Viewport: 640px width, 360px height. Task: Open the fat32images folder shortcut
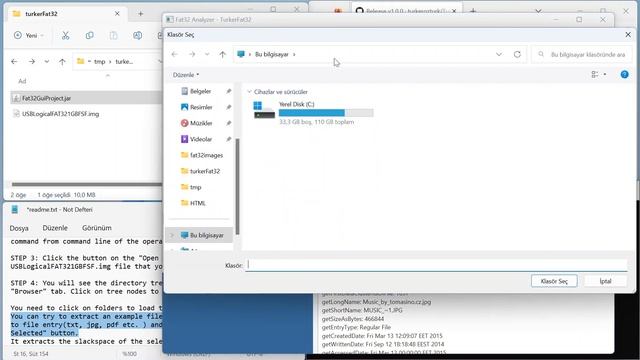click(x=202, y=155)
